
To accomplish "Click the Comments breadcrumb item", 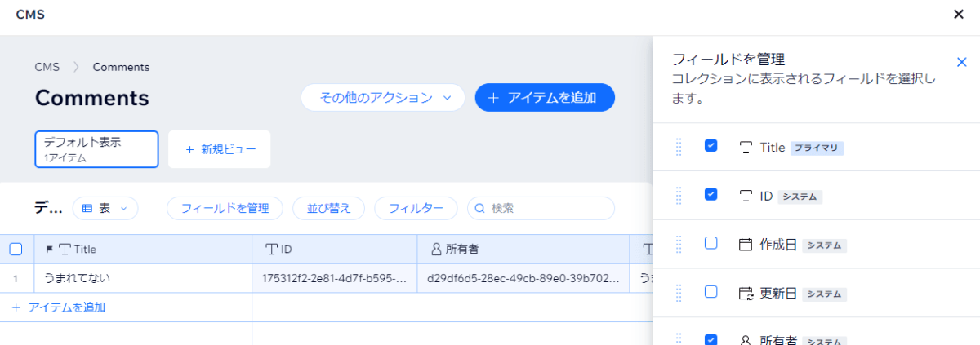I will pos(121,67).
